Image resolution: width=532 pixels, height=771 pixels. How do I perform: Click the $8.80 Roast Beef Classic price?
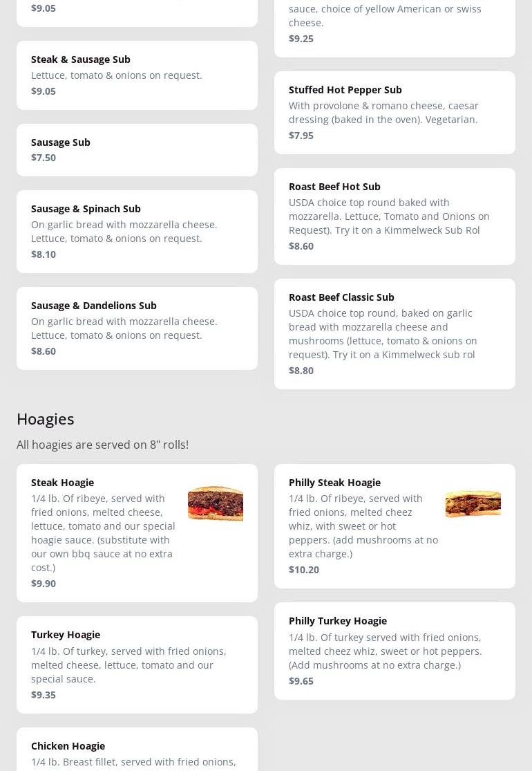point(301,371)
